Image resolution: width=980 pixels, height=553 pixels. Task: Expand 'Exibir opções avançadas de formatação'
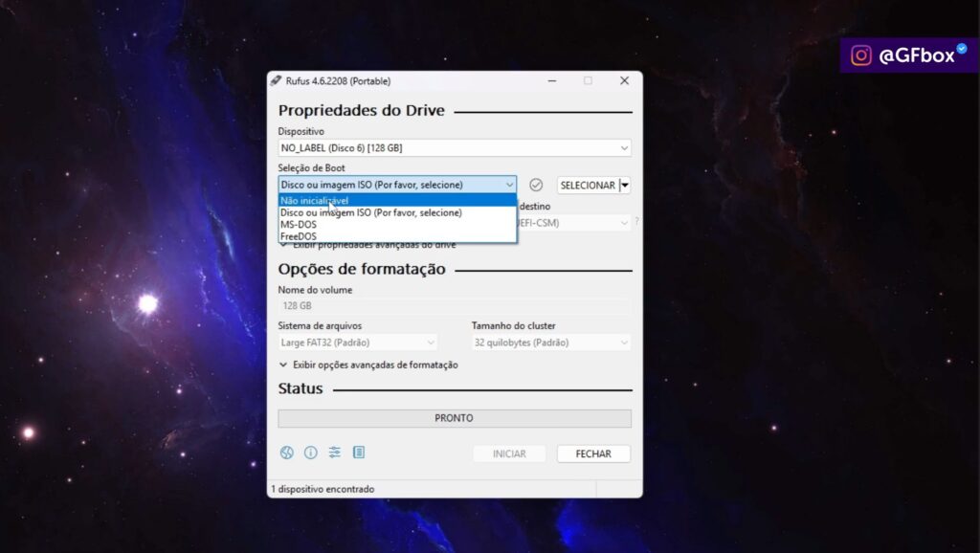[368, 365]
